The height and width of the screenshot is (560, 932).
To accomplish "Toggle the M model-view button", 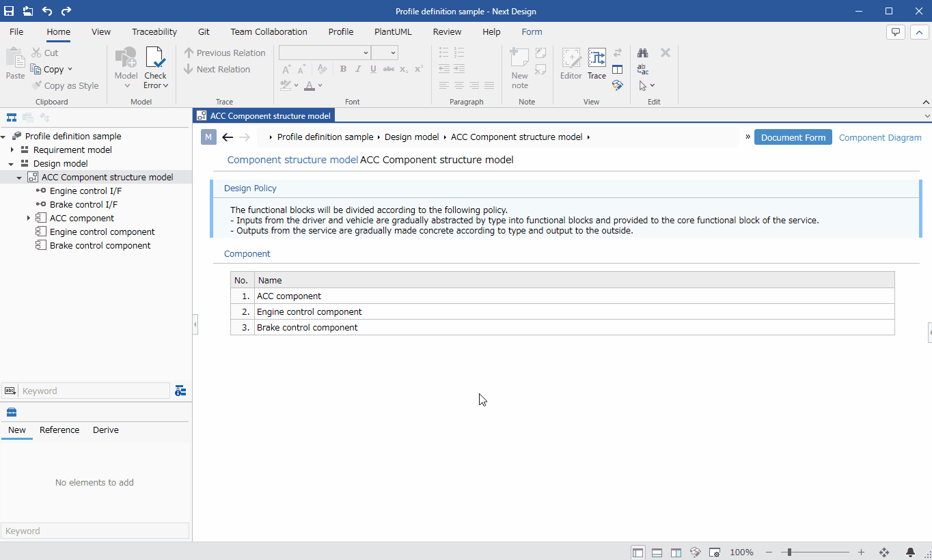I will coord(208,137).
